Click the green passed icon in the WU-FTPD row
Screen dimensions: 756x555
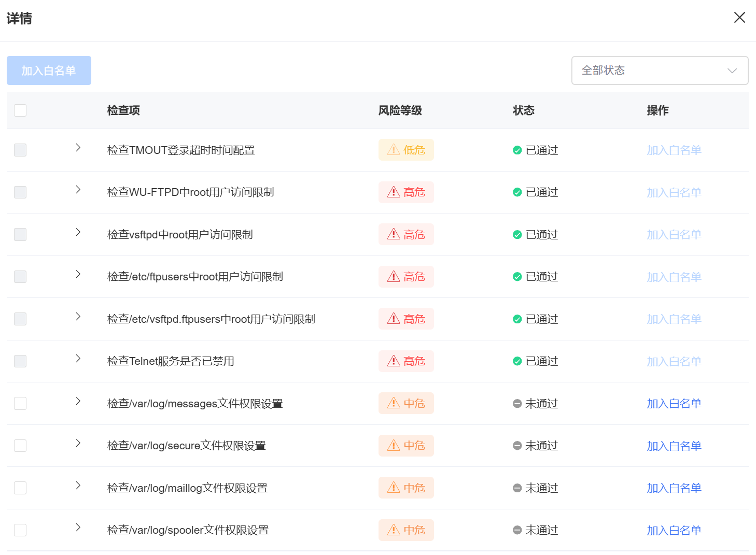click(x=517, y=192)
